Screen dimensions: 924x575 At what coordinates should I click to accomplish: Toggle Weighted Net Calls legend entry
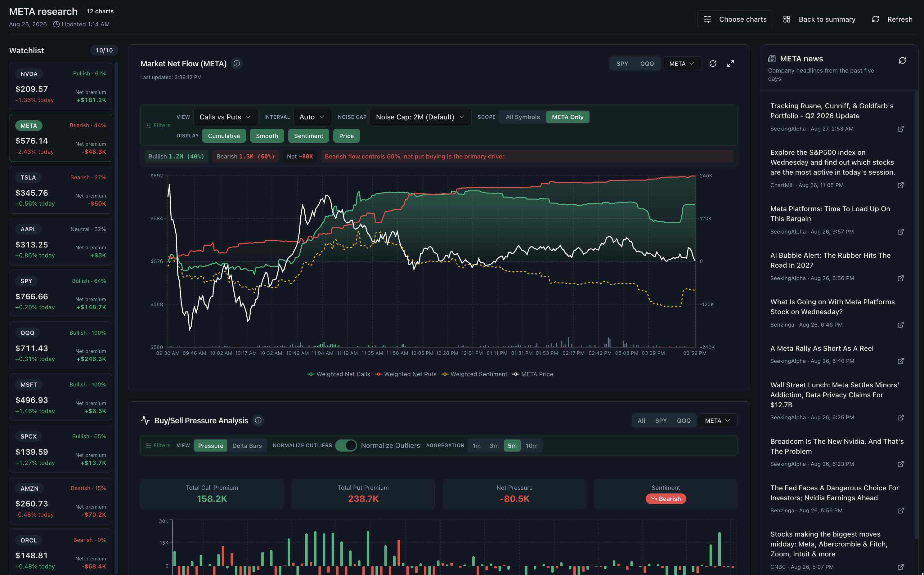point(339,374)
